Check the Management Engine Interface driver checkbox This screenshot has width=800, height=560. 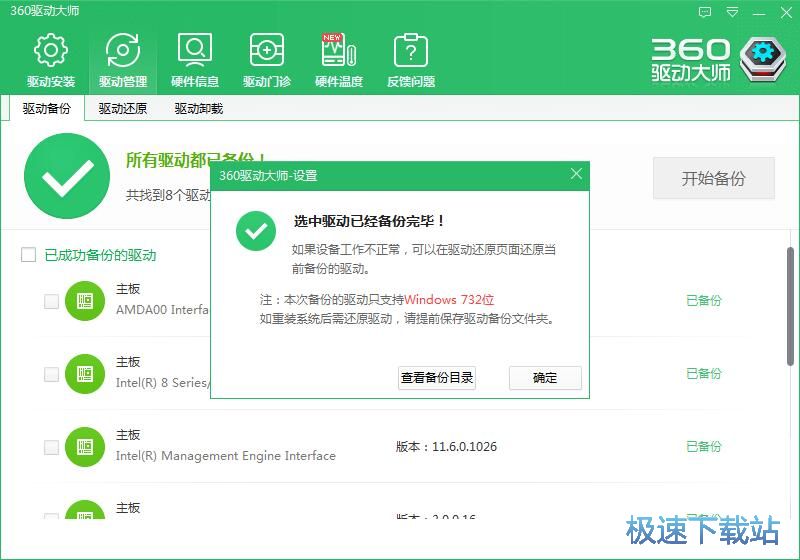(x=52, y=447)
